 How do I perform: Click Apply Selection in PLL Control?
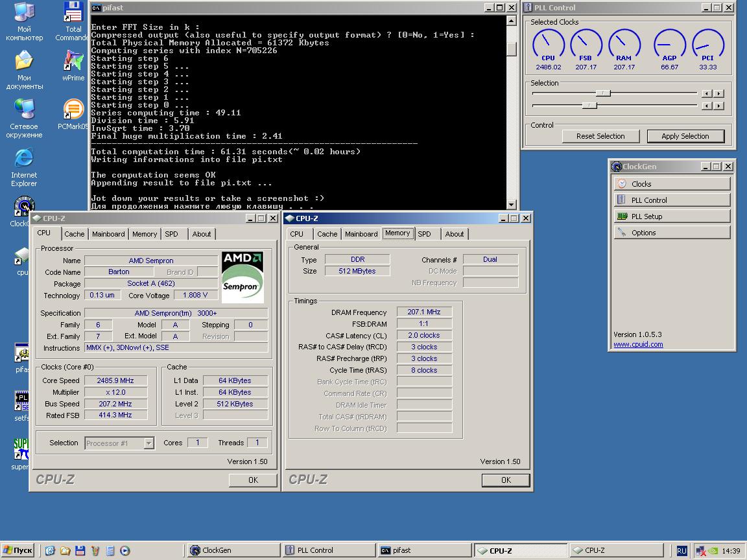click(x=685, y=136)
